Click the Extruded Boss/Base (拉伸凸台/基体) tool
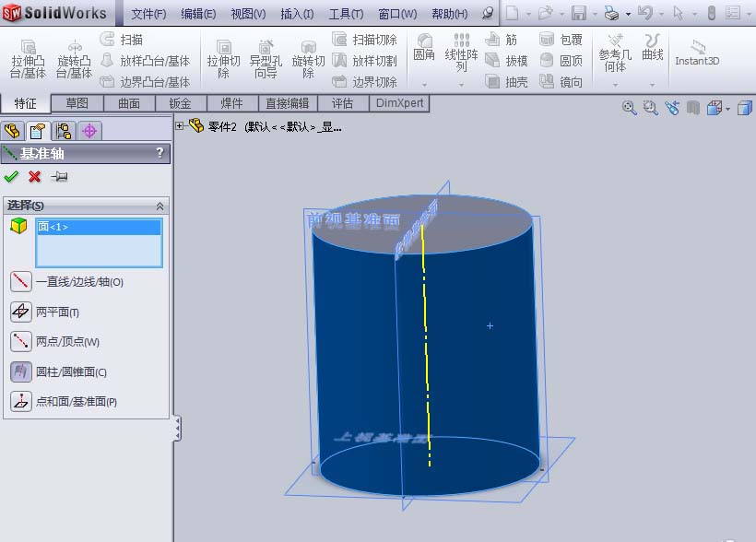Image resolution: width=756 pixels, height=542 pixels. 28,59
